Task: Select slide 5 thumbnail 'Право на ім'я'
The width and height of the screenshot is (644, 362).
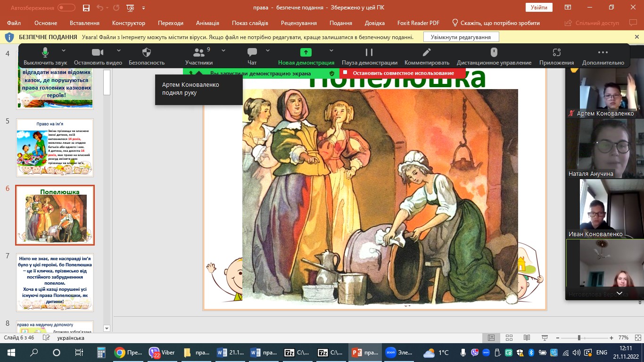Action: [55, 148]
